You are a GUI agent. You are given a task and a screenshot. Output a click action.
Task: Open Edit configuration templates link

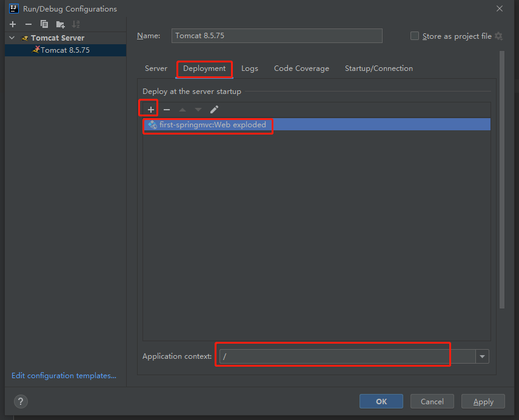(64, 376)
